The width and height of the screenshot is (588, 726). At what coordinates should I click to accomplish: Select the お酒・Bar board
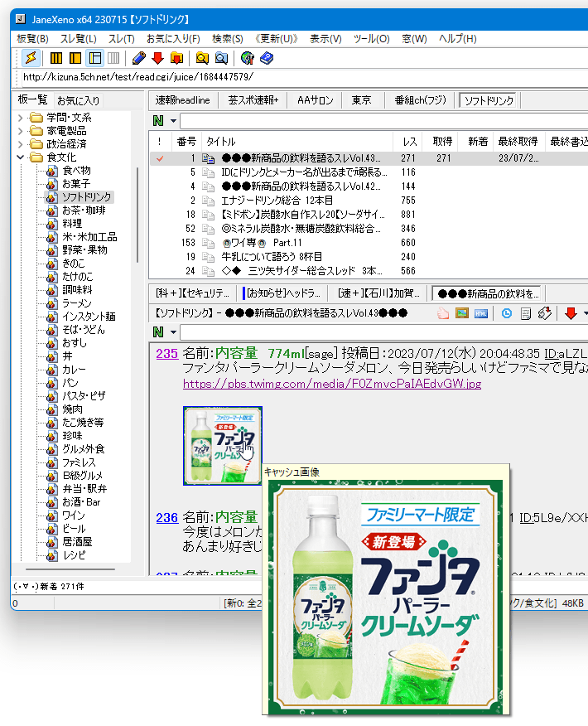81,502
